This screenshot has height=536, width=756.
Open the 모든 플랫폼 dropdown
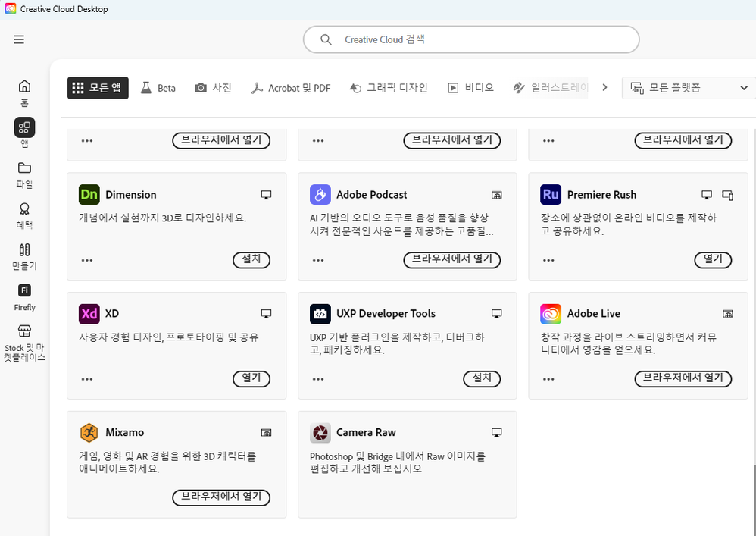point(686,87)
